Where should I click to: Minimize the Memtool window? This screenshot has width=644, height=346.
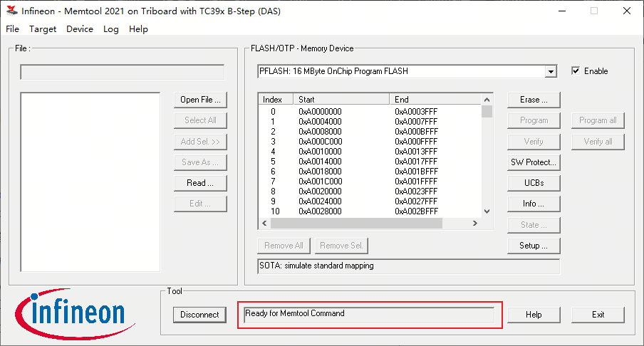point(562,11)
